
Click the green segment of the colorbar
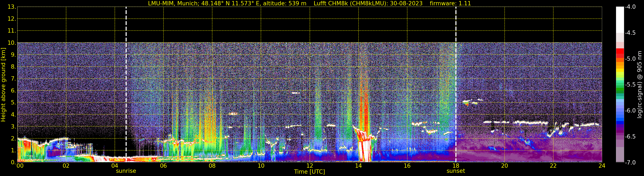click(x=620, y=89)
